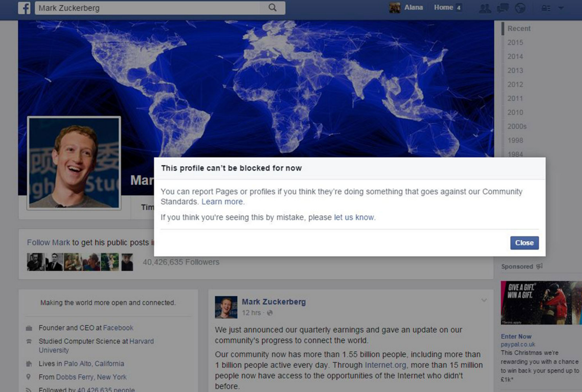Open Alana profile link
This screenshot has width=582, height=392.
pyautogui.click(x=413, y=8)
